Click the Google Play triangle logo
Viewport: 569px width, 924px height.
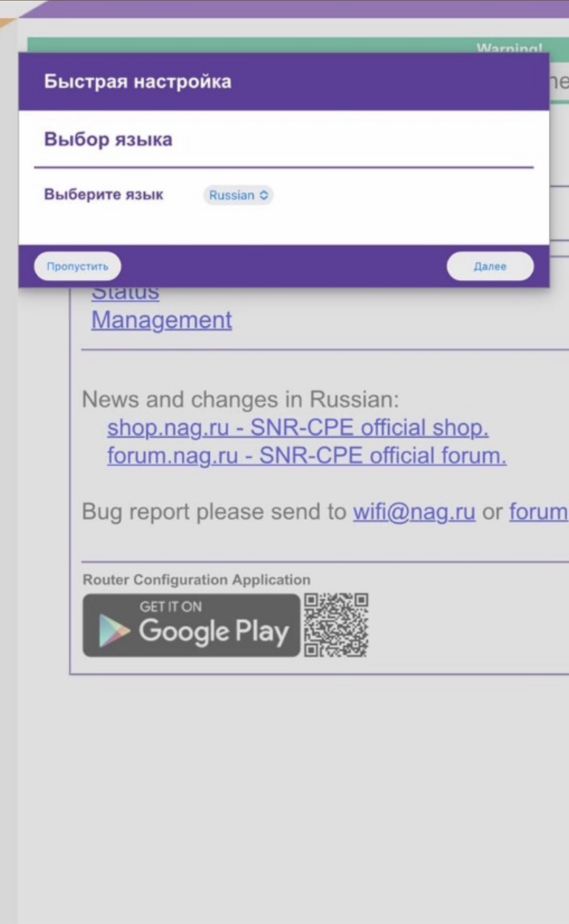[x=114, y=631]
